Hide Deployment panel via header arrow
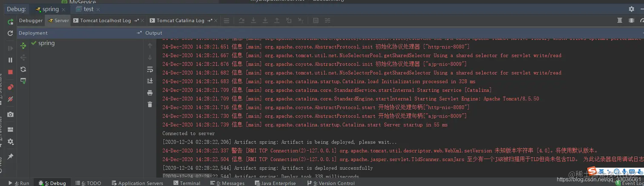The width and height of the screenshot is (644, 186). pos(139,33)
